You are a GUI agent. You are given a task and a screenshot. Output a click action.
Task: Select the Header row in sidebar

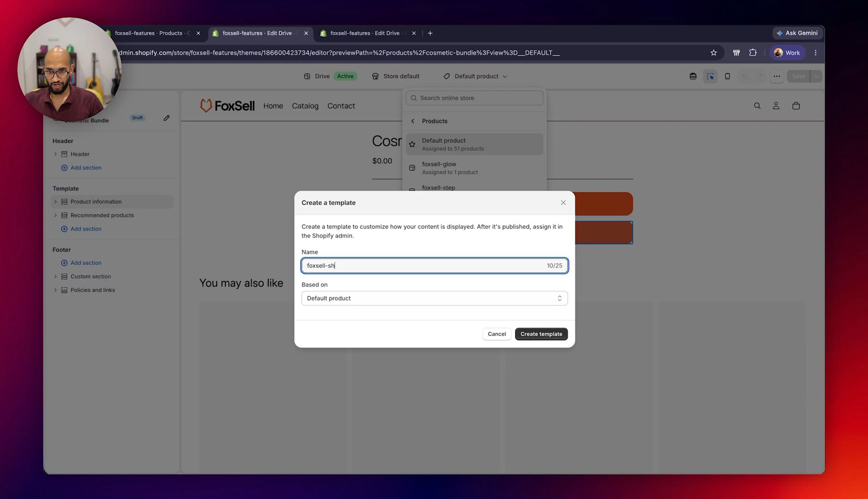[112, 154]
